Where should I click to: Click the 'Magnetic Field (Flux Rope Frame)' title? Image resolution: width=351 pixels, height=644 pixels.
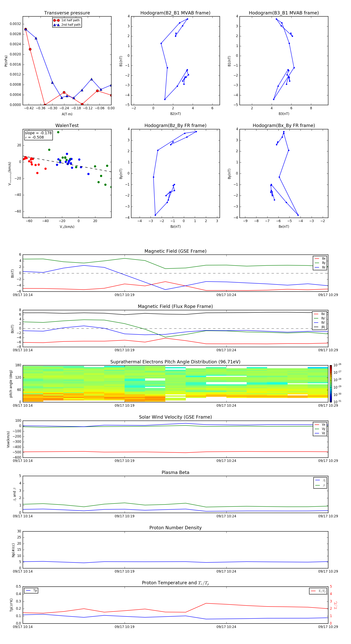[x=175, y=307]
